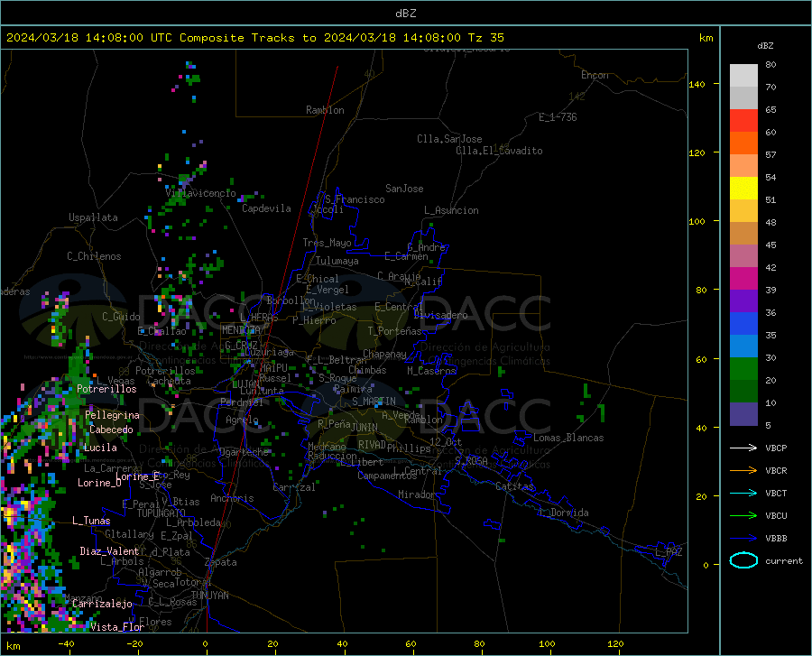This screenshot has width=812, height=656.
Task: Click the VBCR legend label
Action: pyautogui.click(x=776, y=471)
